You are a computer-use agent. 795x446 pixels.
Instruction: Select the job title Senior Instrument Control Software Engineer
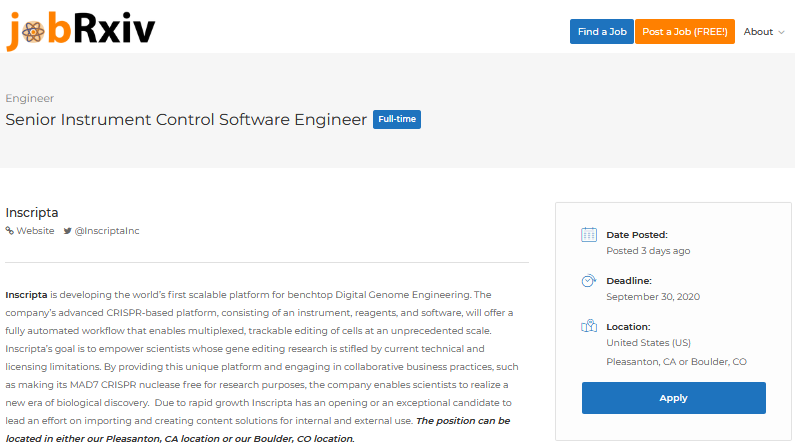coord(186,120)
